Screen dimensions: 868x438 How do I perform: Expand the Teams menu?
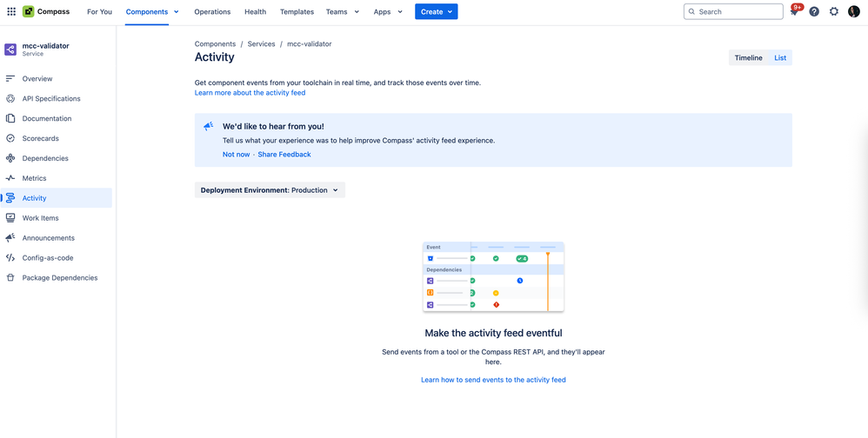pos(342,12)
